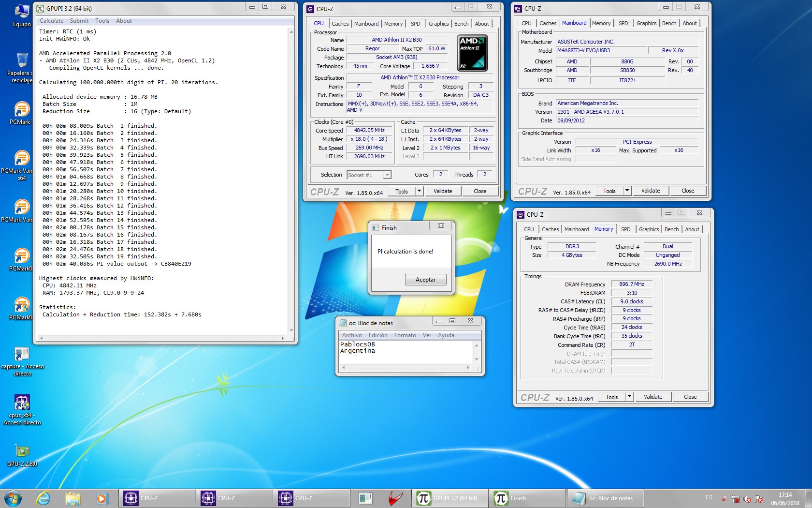Open the volume tray icon
812x508 pixels.
pos(747,499)
